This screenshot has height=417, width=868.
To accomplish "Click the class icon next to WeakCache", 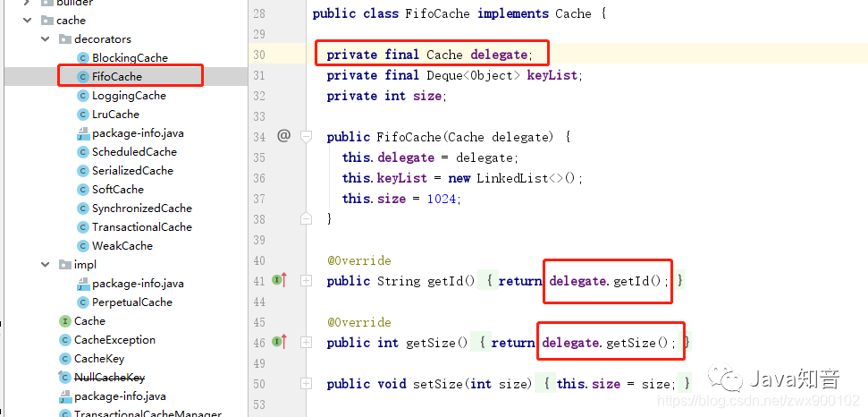I will (x=83, y=246).
